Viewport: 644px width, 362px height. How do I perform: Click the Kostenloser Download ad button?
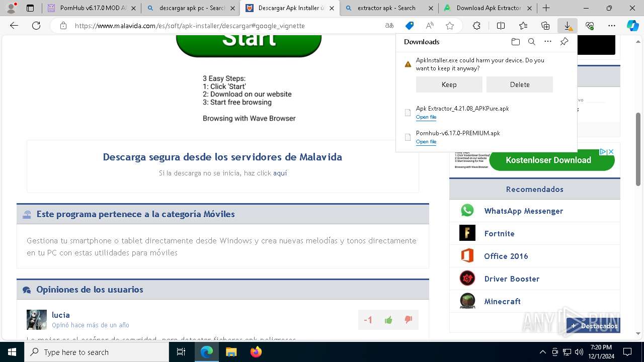(x=552, y=160)
